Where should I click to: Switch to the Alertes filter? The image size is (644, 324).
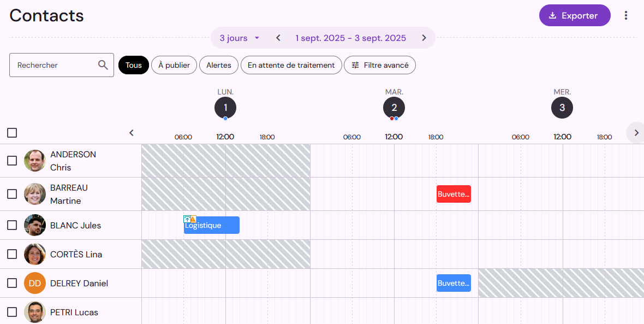tap(219, 65)
